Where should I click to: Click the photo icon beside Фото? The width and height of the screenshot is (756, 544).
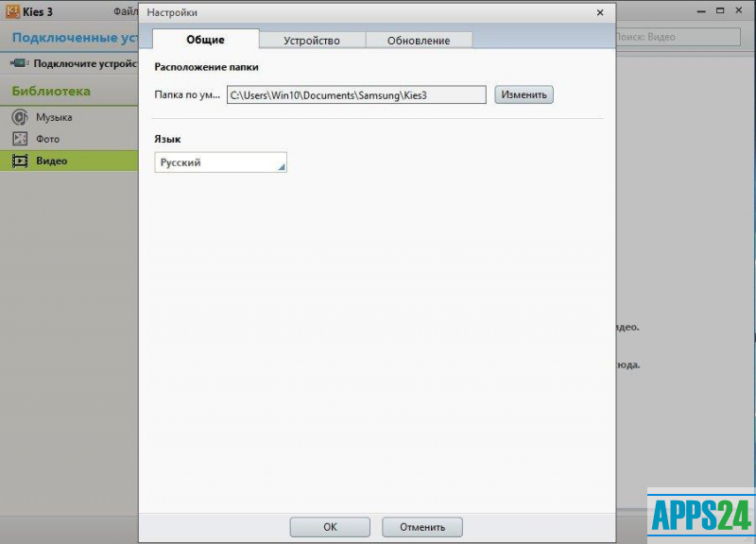pos(20,139)
